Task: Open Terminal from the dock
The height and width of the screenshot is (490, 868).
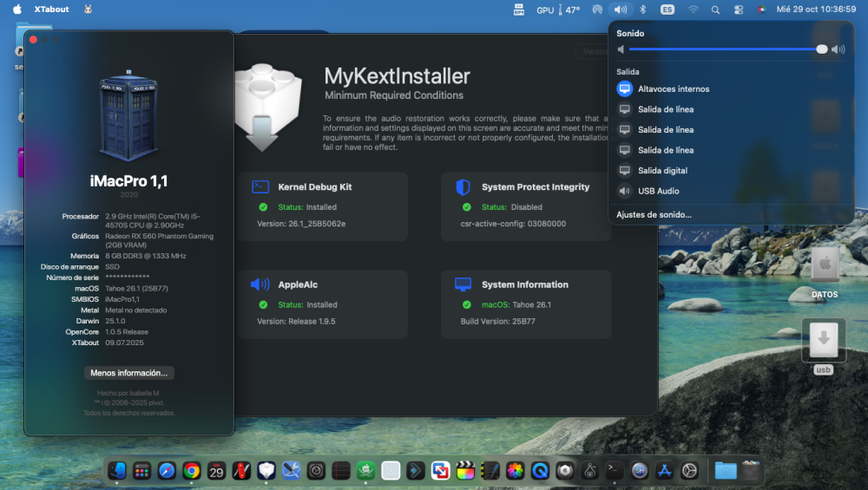Action: click(615, 471)
